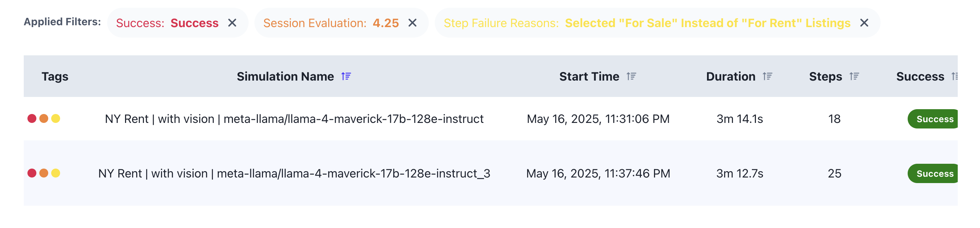Image resolution: width=980 pixels, height=228 pixels.
Task: Click the Tags column header
Action: pos(55,76)
